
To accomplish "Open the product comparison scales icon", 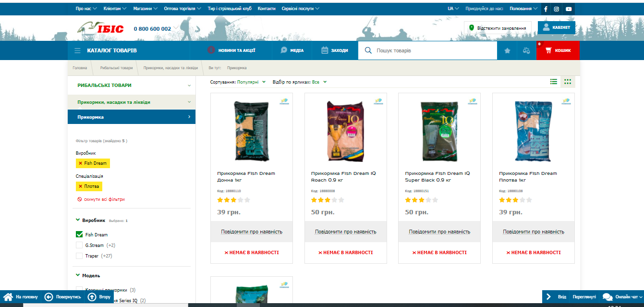I will [526, 50].
